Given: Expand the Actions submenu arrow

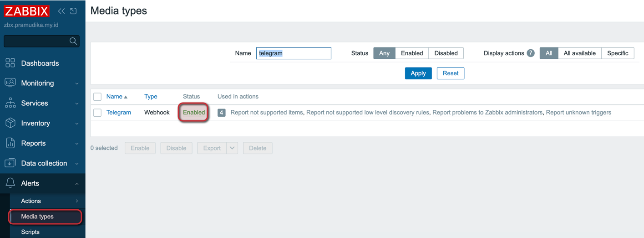Looking at the screenshot, I should point(77,201).
